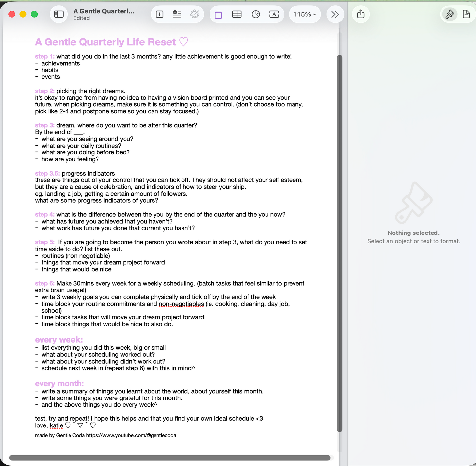Click the vertical scrollbar of the document
476x466 pixels.
point(340,243)
